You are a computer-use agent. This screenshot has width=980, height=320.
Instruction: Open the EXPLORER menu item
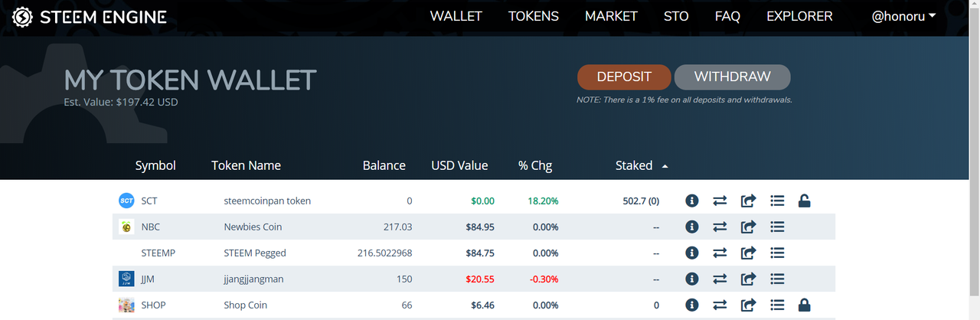click(799, 16)
